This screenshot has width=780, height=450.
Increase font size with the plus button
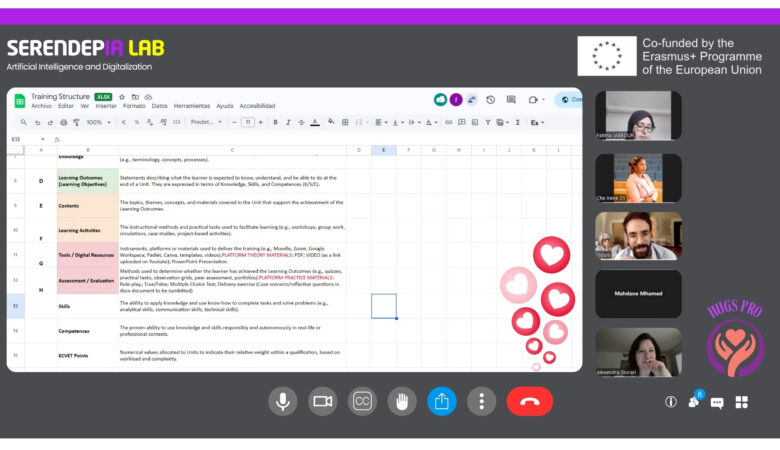[261, 122]
